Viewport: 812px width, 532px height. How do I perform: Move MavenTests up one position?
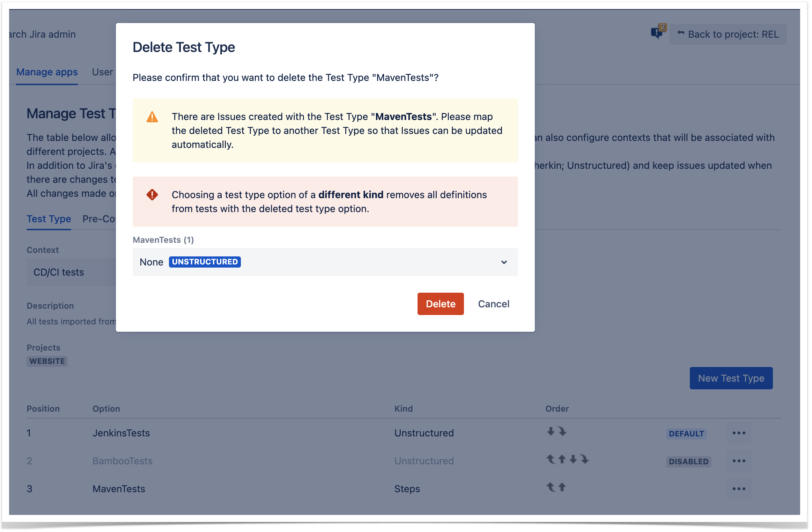[x=561, y=487]
